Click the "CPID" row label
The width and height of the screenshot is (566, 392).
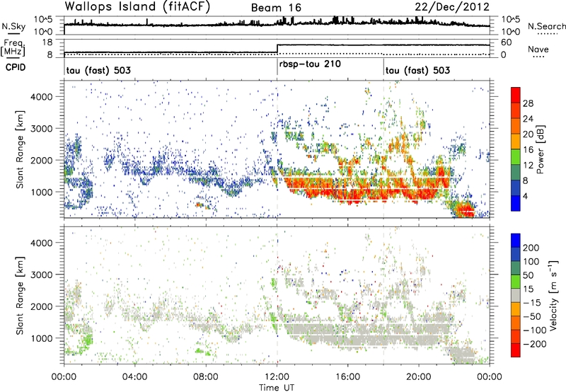[x=16, y=67]
